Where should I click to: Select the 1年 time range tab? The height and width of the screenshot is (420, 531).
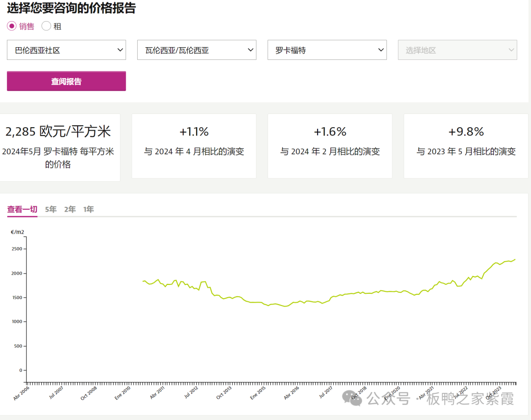(88, 209)
